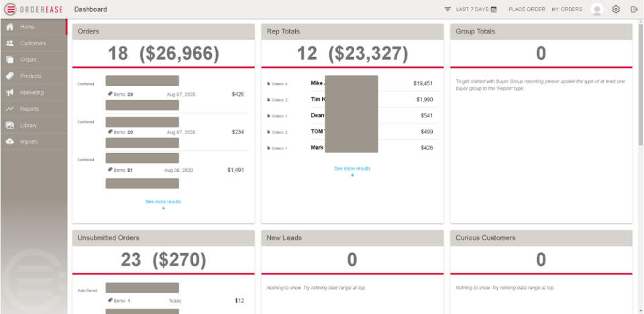Click the logout icon
The width and height of the screenshot is (644, 314).
pos(634,9)
